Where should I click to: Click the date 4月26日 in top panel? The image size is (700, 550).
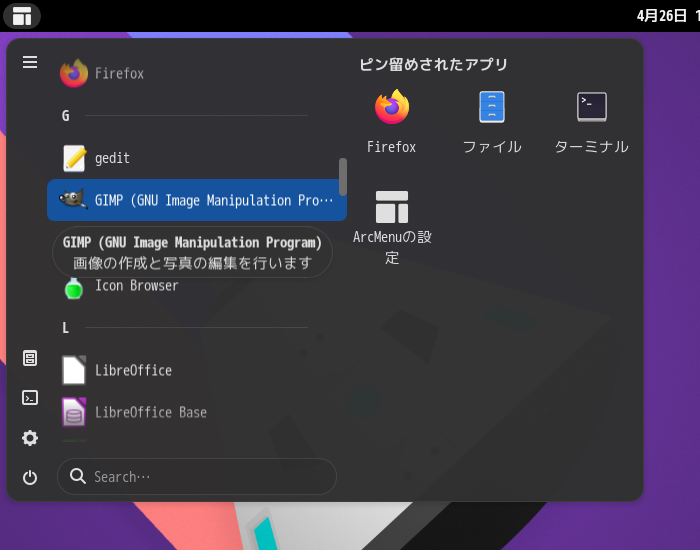(661, 16)
